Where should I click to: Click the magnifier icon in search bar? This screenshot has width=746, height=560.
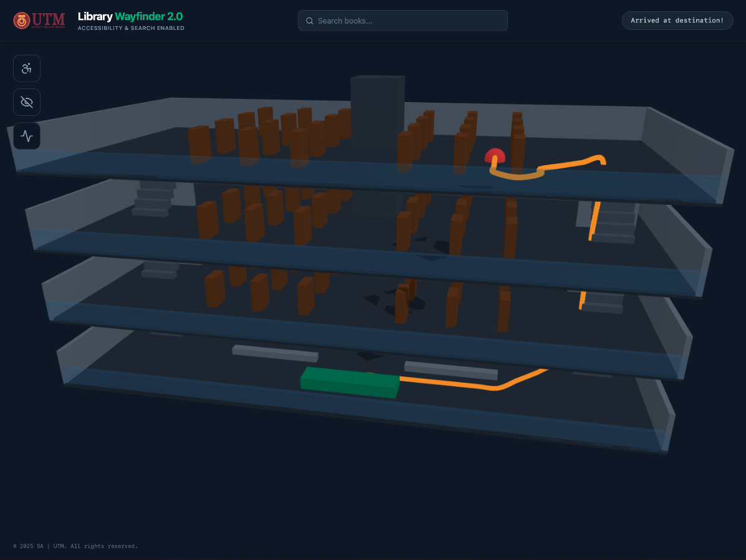tap(309, 21)
